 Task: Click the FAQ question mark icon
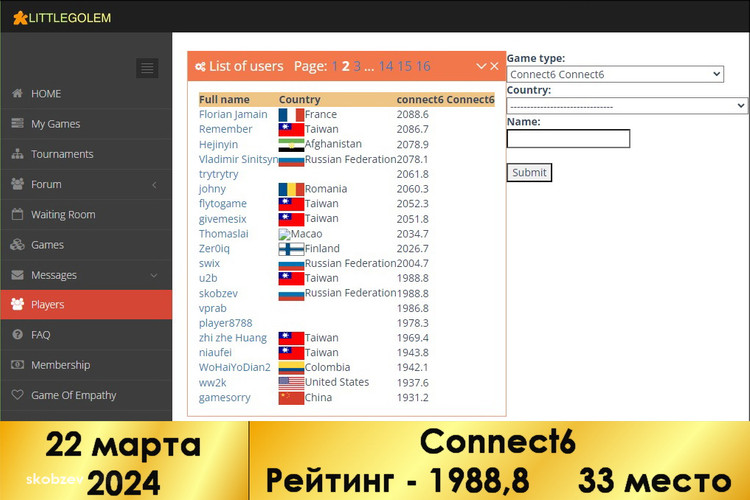coord(17,335)
